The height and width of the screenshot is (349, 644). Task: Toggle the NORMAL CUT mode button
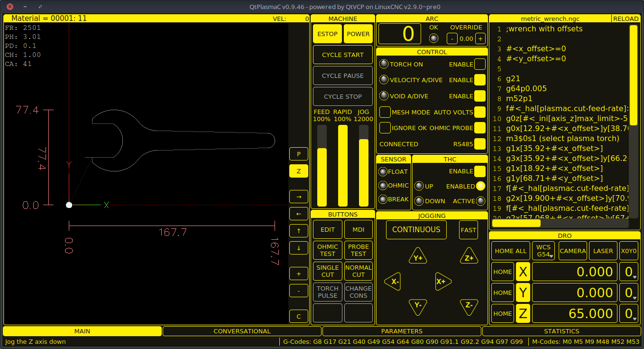pos(359,271)
